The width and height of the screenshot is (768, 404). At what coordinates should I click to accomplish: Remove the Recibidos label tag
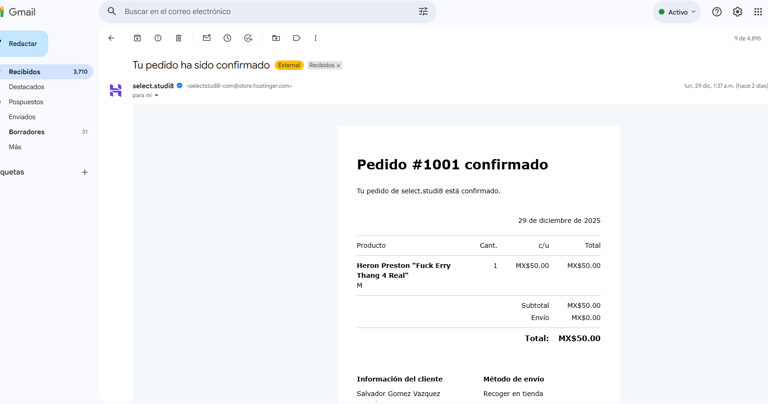(x=338, y=66)
